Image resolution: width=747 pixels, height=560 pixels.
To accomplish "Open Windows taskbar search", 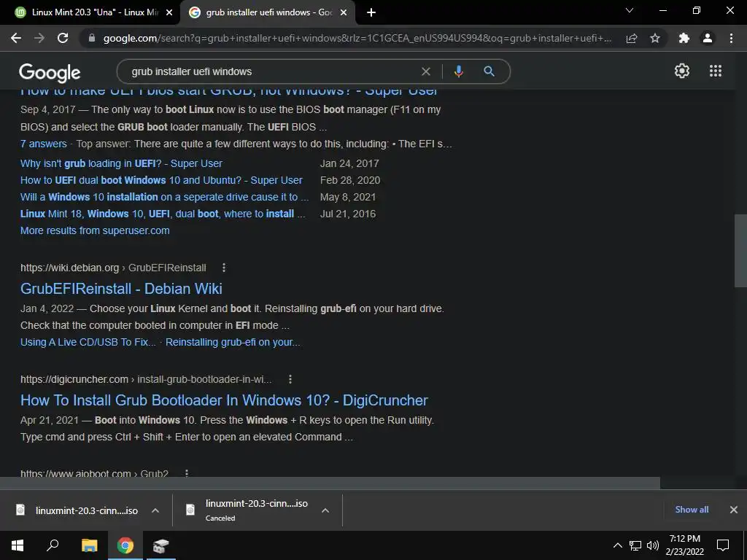I will 53,545.
